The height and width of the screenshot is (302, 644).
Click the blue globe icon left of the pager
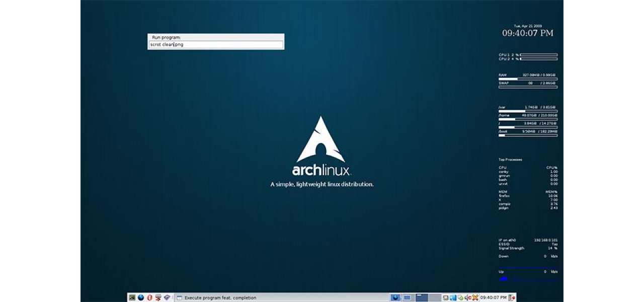coord(395,297)
